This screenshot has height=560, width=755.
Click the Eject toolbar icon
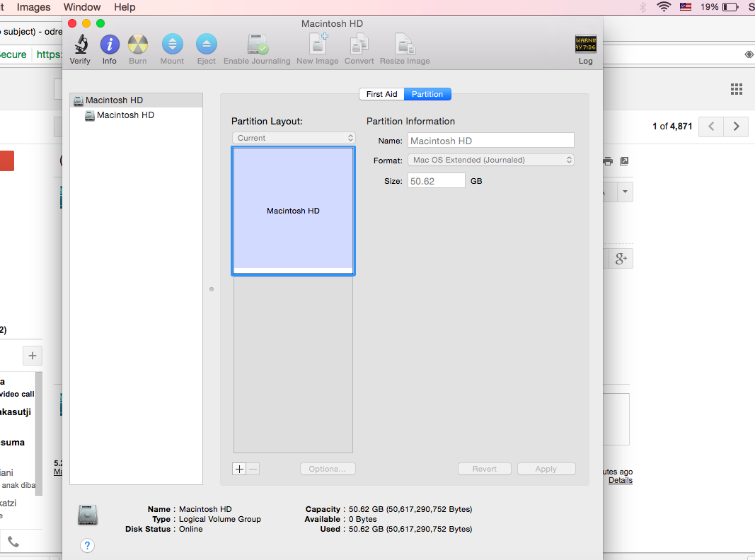tap(207, 45)
